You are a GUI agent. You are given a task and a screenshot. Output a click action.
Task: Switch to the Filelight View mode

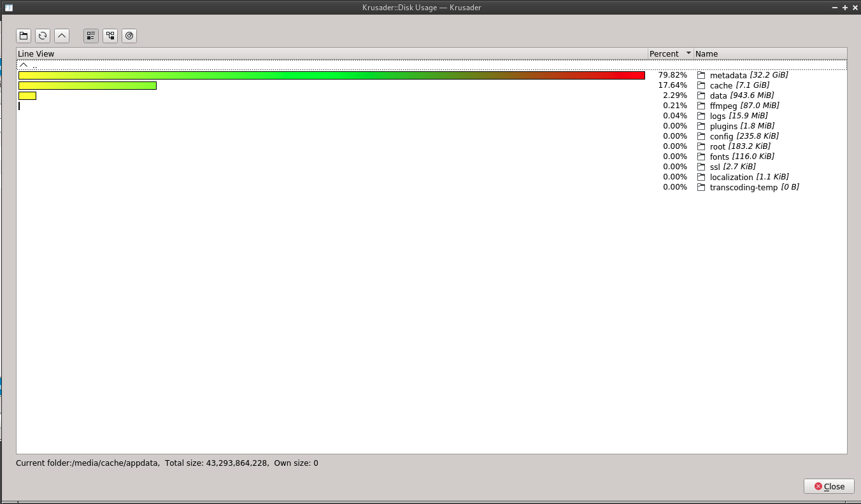[x=129, y=36]
